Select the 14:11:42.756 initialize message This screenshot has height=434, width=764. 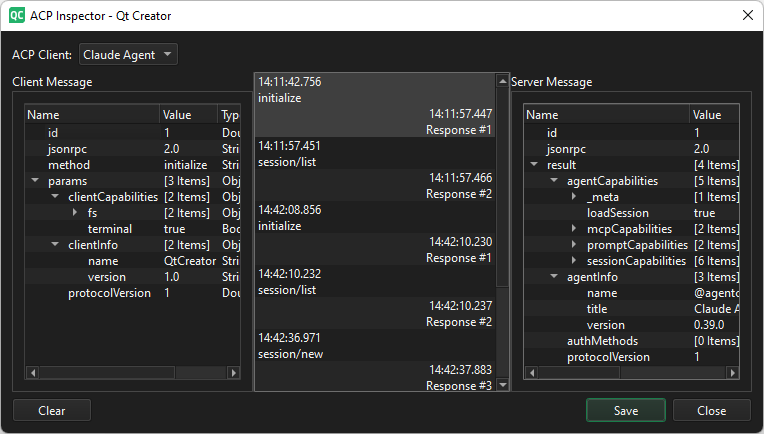[375, 90]
